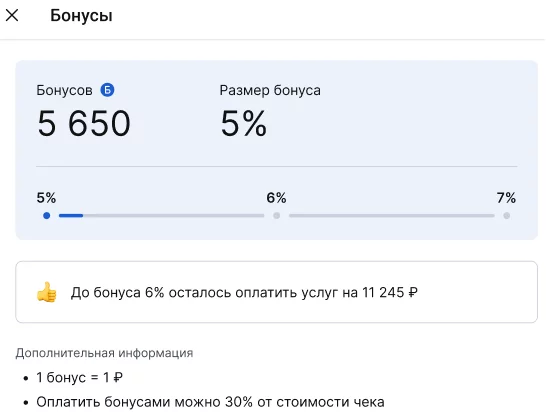
Task: Select the gray 6% level dot
Action: point(277,216)
